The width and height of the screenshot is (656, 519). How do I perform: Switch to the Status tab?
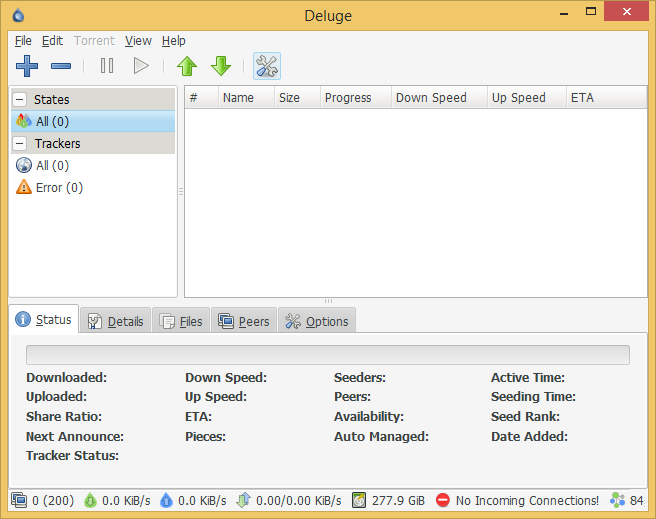tap(44, 319)
